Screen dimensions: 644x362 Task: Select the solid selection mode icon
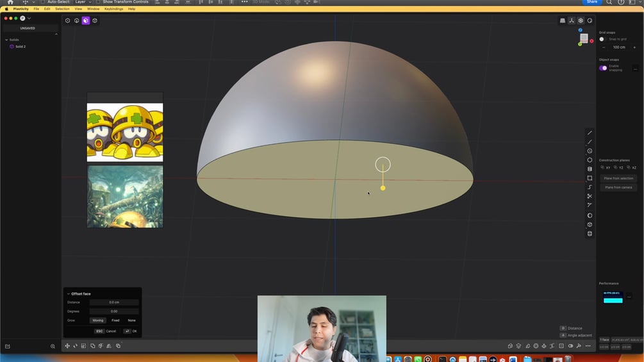[95, 21]
